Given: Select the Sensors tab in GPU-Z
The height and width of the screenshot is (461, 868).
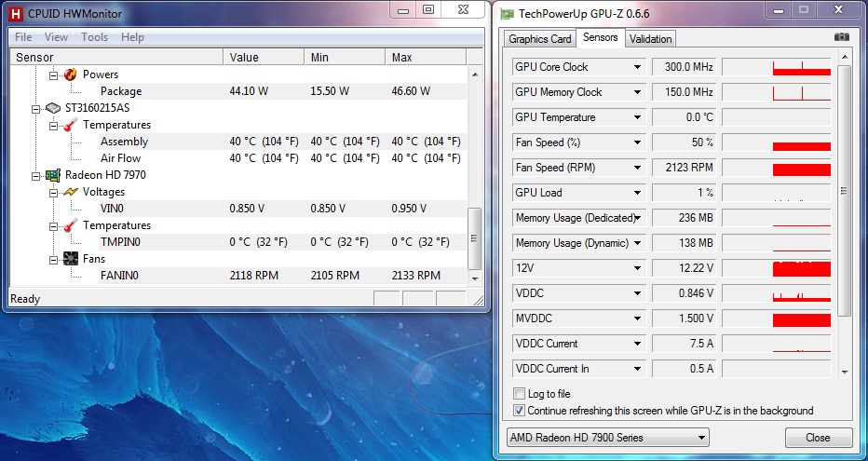Looking at the screenshot, I should click(600, 37).
